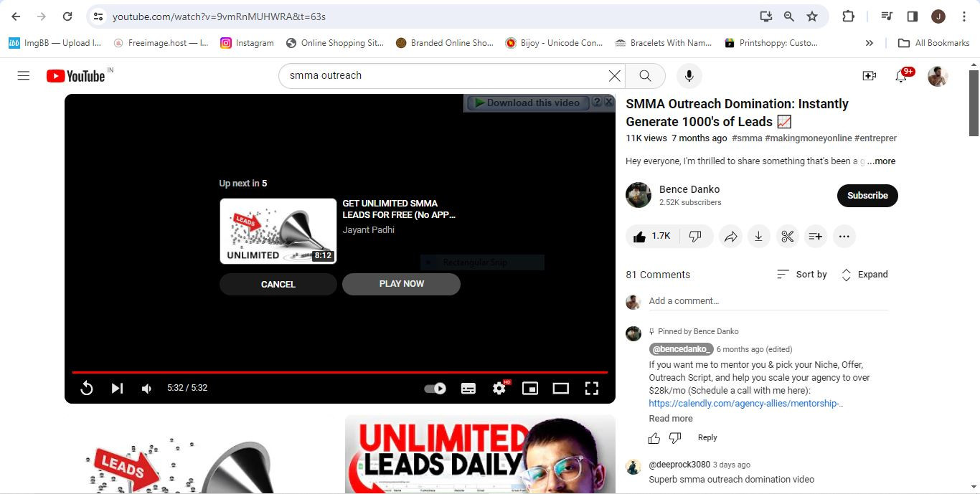Viewport: 980px width, 494px height.
Task: Open the browser extensions puzzle icon
Action: [848, 16]
